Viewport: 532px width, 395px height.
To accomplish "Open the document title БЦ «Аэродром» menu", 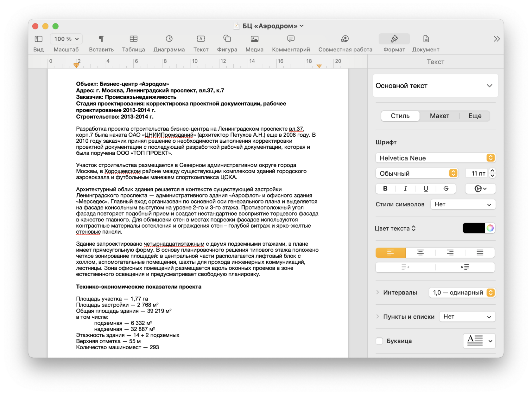I will click(273, 26).
